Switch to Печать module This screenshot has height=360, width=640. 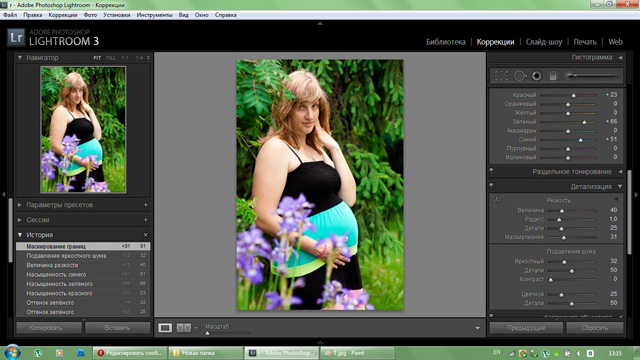point(585,42)
